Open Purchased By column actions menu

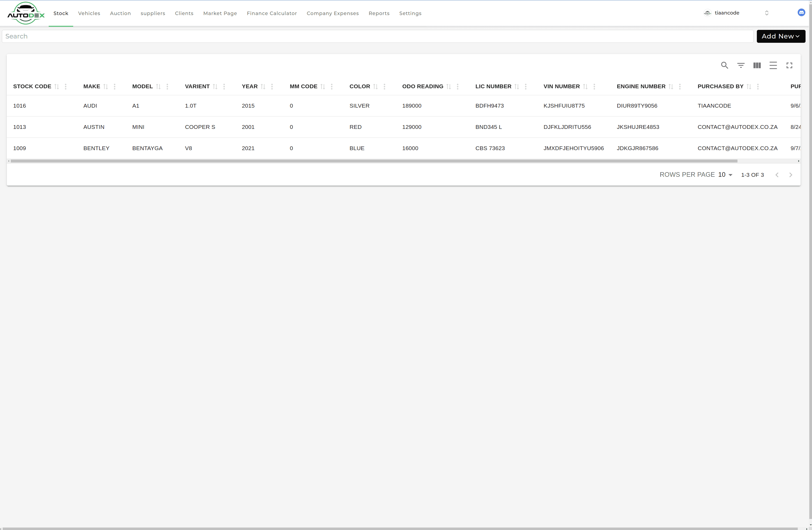(x=758, y=87)
